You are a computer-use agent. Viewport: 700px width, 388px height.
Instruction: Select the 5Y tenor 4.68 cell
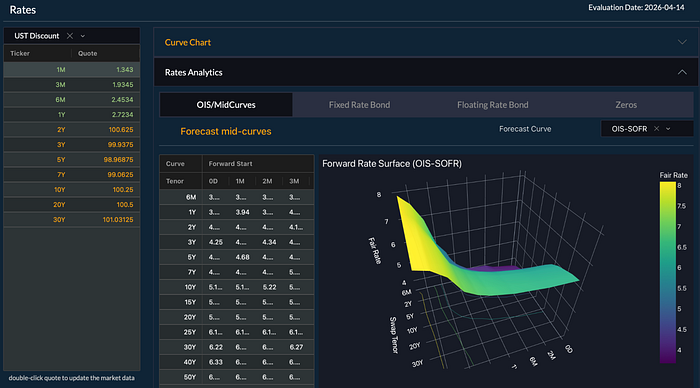pyautogui.click(x=242, y=257)
